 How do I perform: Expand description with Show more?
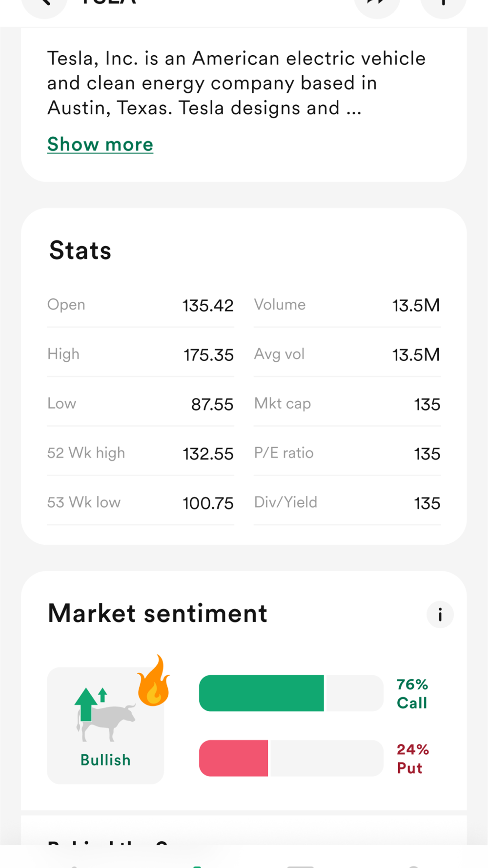tap(100, 145)
